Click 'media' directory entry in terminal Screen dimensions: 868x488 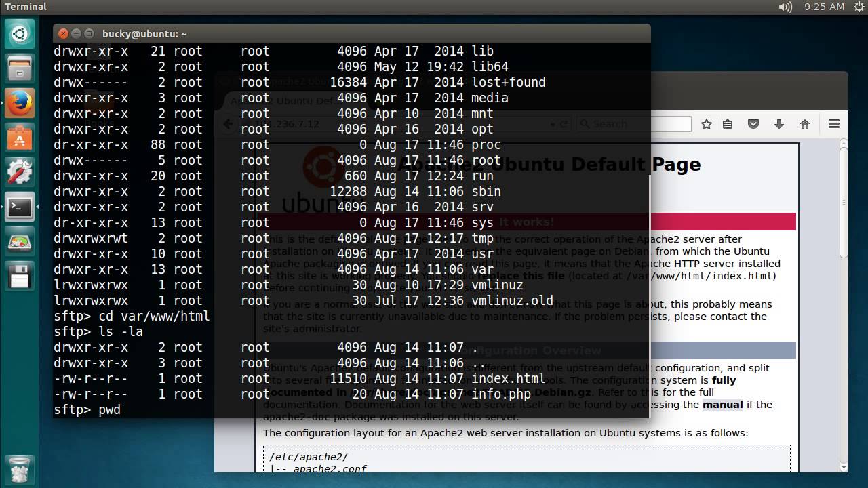(x=490, y=98)
